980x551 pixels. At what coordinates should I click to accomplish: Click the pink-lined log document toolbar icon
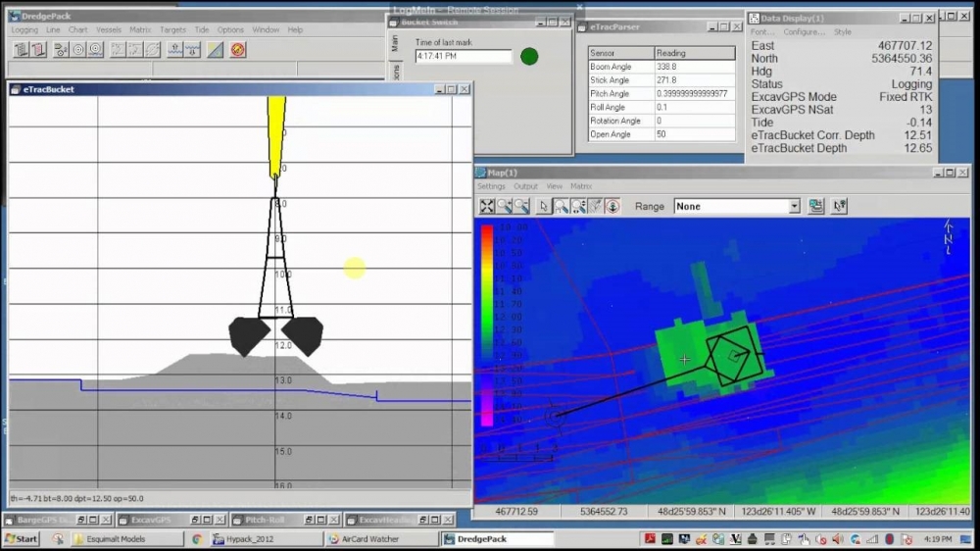(x=39, y=49)
